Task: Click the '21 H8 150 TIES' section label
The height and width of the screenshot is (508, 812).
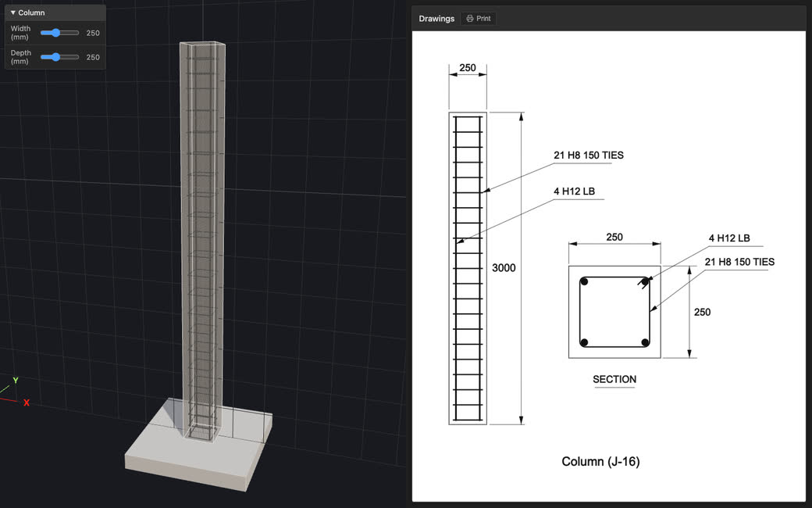Action: pos(739,262)
